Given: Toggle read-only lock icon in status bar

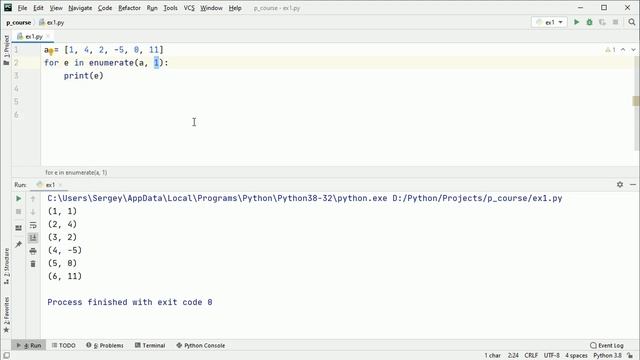Looking at the screenshot, I should 630,356.
